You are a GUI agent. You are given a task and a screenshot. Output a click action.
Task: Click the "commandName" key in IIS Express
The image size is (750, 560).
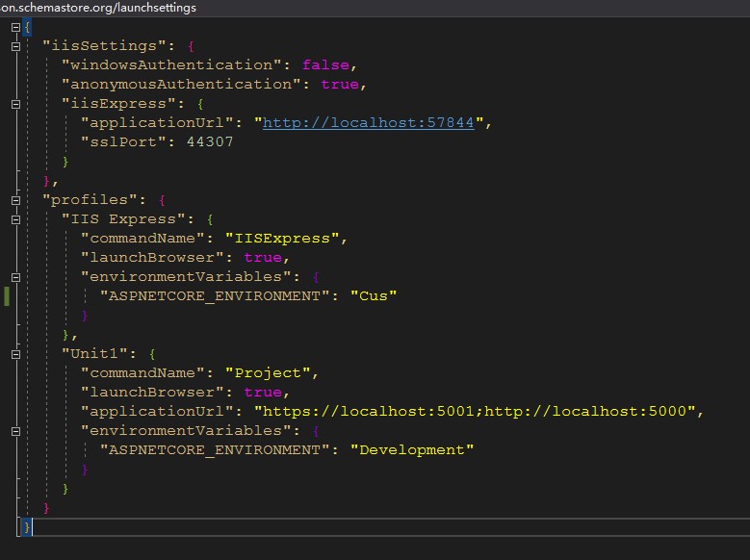coord(143,239)
